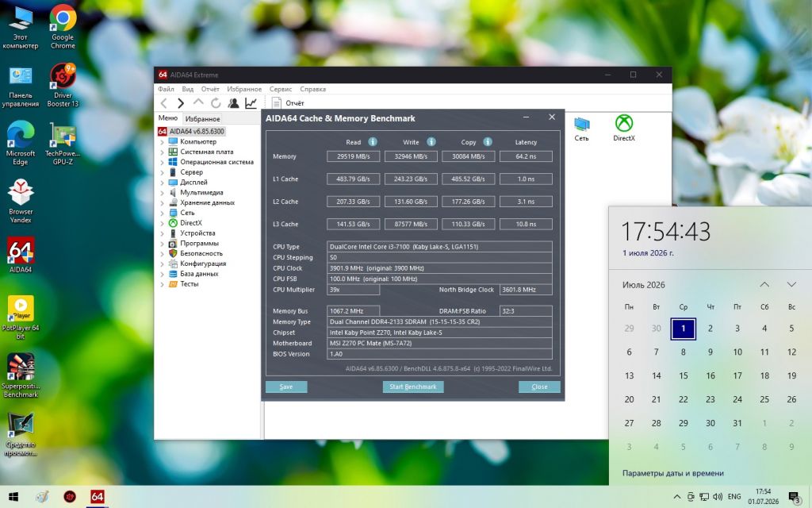The image size is (812, 508).
Task: Switch to the Меню tab
Action: tap(168, 118)
